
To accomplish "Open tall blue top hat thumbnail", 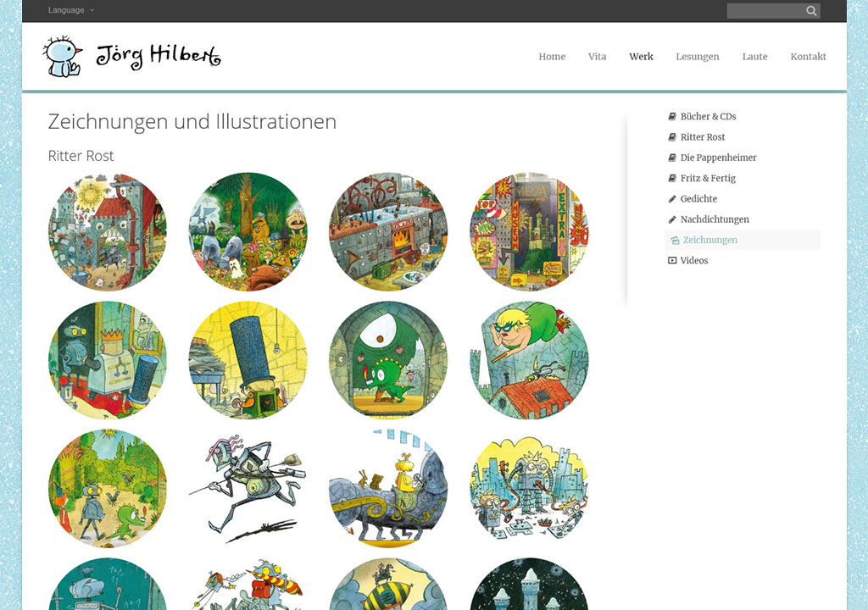I will coord(248,360).
